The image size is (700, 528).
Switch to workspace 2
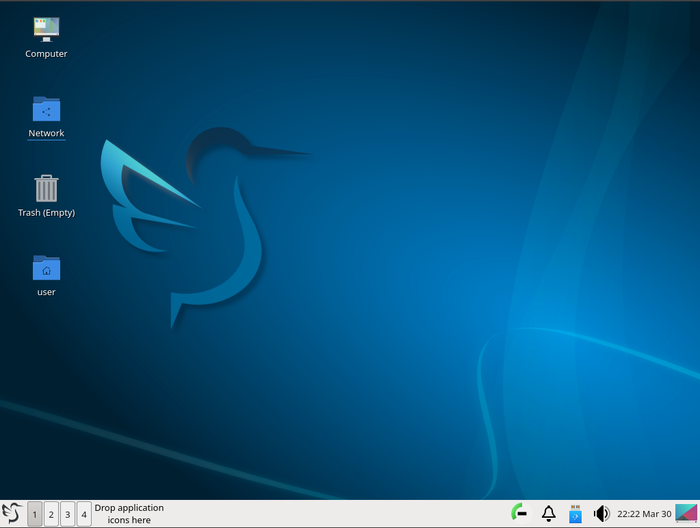51,515
